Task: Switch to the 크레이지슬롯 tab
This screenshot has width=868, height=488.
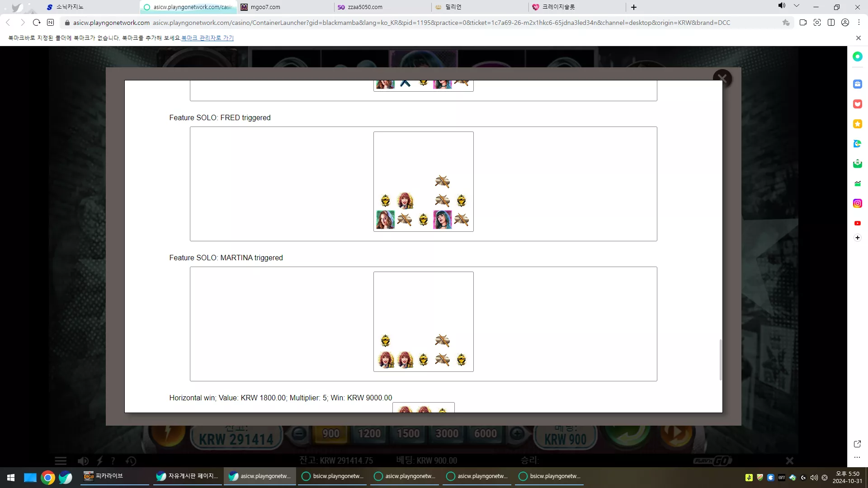Action: (x=577, y=7)
